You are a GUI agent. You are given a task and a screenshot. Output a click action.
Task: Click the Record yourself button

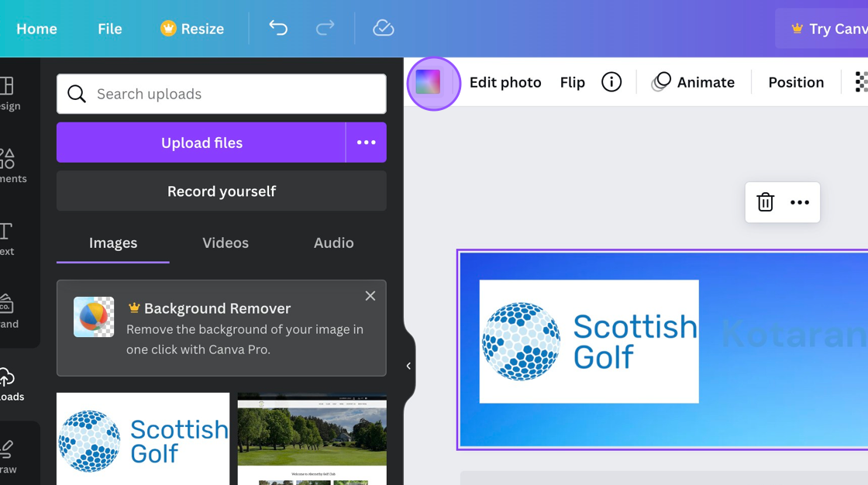click(222, 191)
